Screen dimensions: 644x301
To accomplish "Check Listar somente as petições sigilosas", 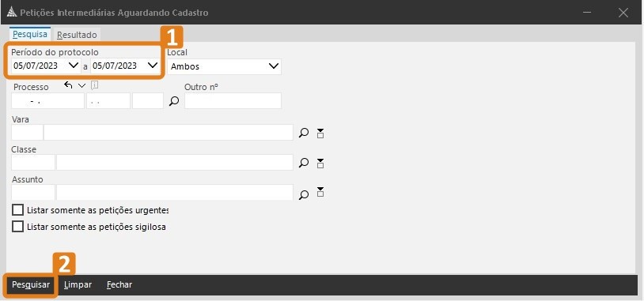I will 17,227.
